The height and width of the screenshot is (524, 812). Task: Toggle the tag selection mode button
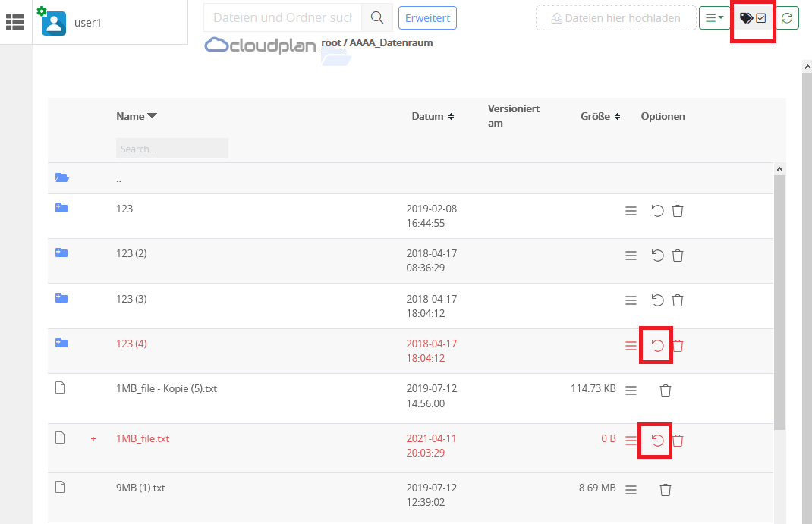click(x=752, y=17)
